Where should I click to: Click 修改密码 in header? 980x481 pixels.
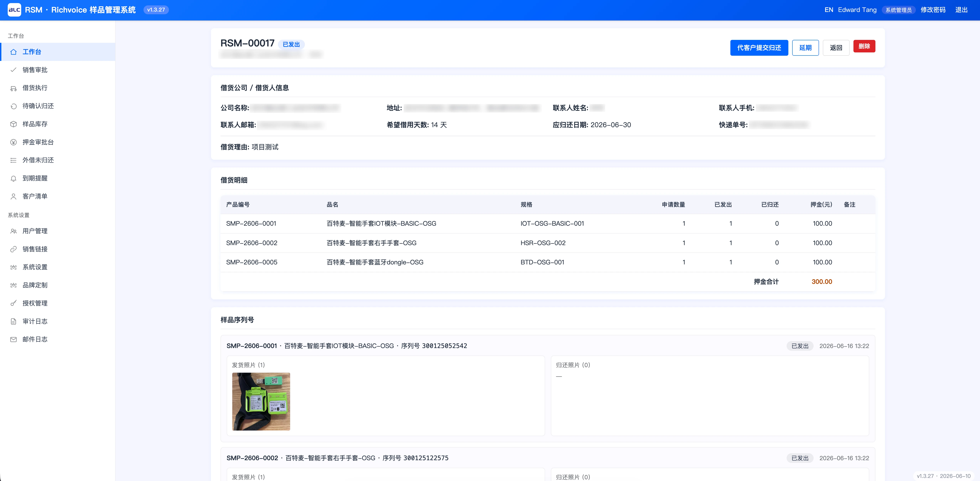(933, 10)
